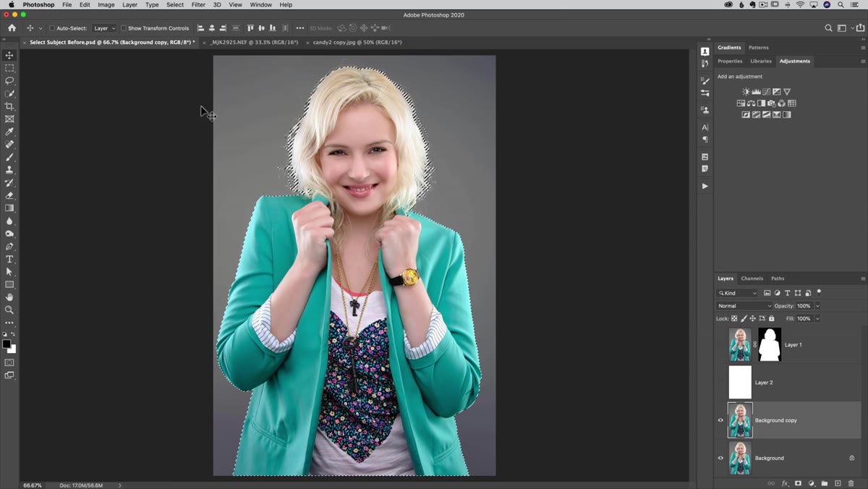
Task: Select the Zoom tool
Action: click(x=9, y=310)
